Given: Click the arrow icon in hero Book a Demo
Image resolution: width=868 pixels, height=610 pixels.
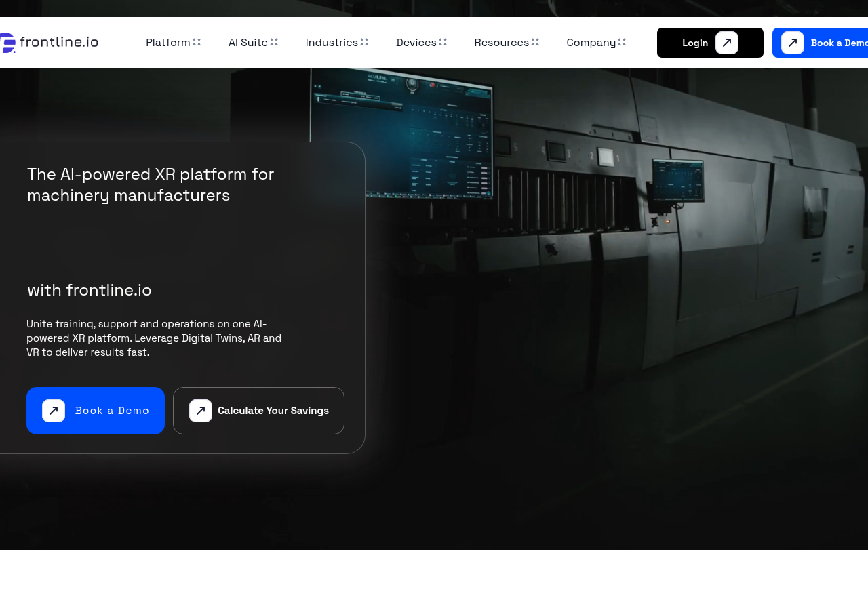Looking at the screenshot, I should (54, 411).
